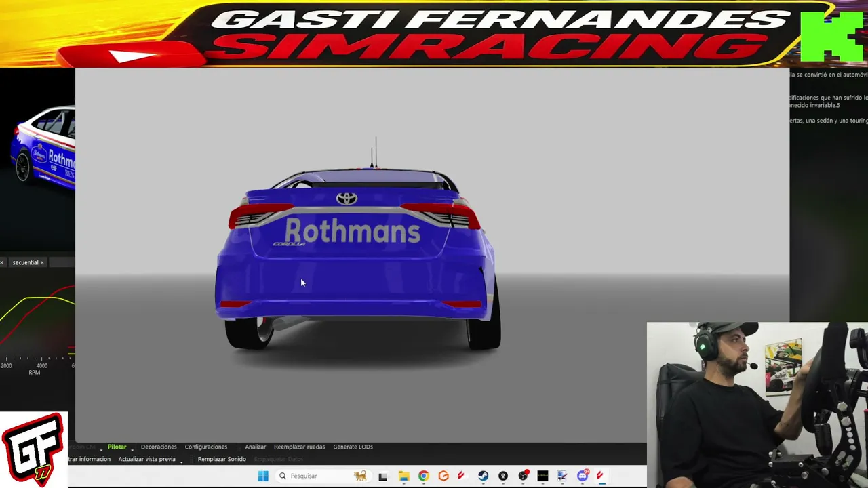Click the 3D car preview showroom
868x488 pixels.
[x=432, y=254]
